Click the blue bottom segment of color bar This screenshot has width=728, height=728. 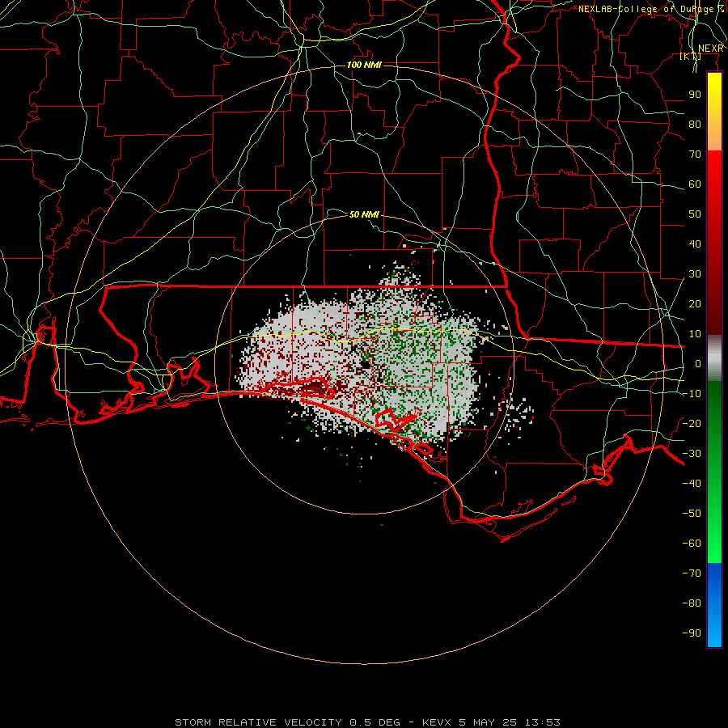coord(714,605)
